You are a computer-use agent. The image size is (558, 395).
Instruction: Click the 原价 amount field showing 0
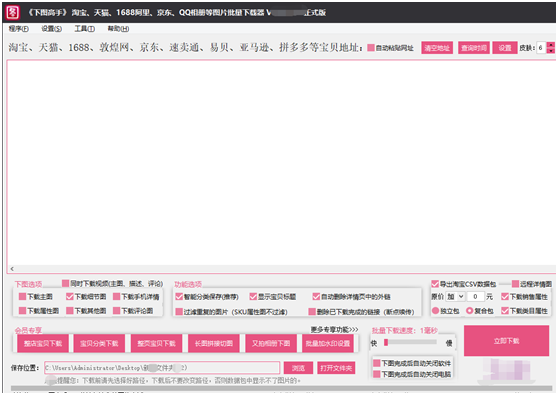point(475,296)
